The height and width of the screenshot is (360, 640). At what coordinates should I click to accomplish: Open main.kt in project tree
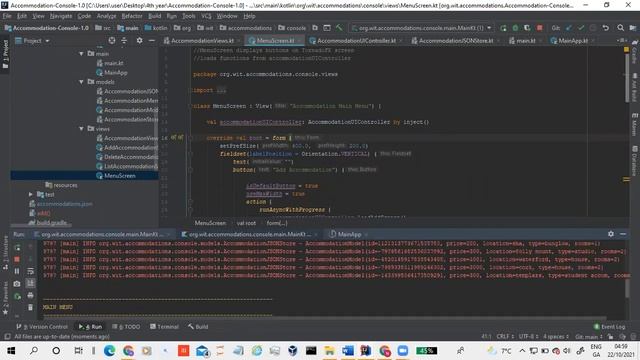[109, 63]
